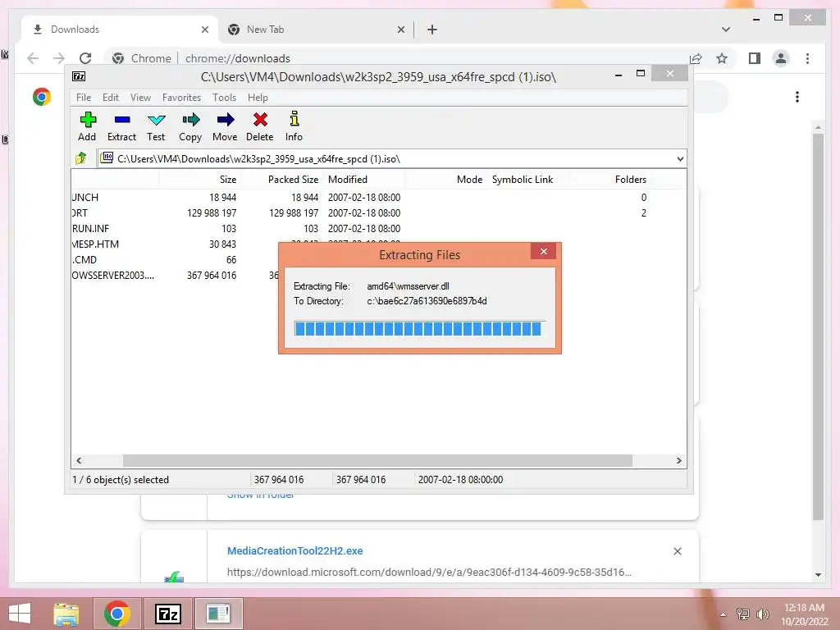This screenshot has height=630, width=840.
Task: Click the extraction progress bar
Action: (x=419, y=328)
